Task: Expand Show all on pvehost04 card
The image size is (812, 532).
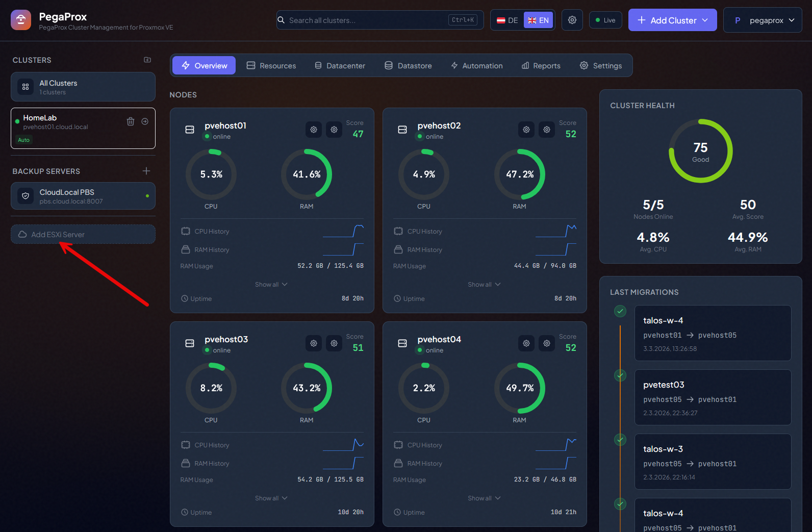Action: coord(484,498)
